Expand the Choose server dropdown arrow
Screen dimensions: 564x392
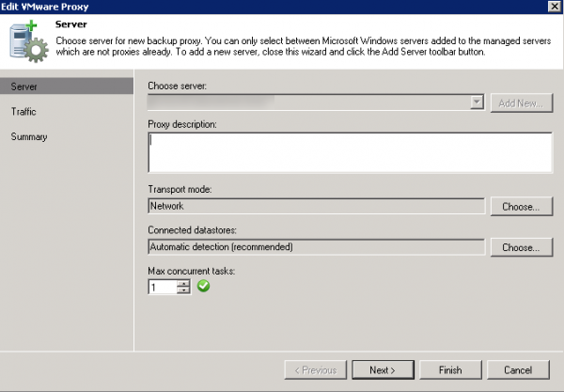(477, 102)
